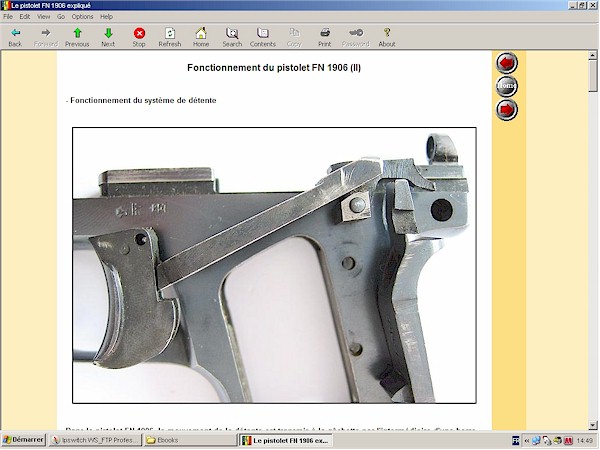Click the FR language indicator

[515, 440]
